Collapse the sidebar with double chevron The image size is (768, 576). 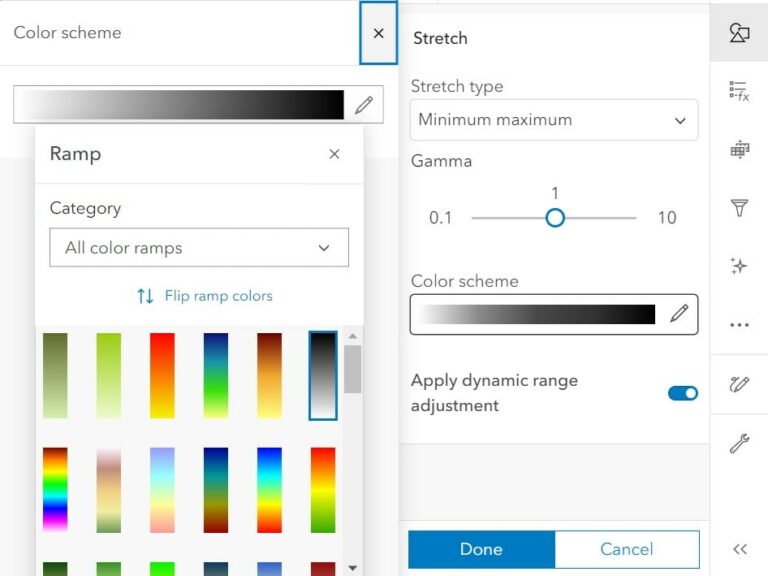740,549
